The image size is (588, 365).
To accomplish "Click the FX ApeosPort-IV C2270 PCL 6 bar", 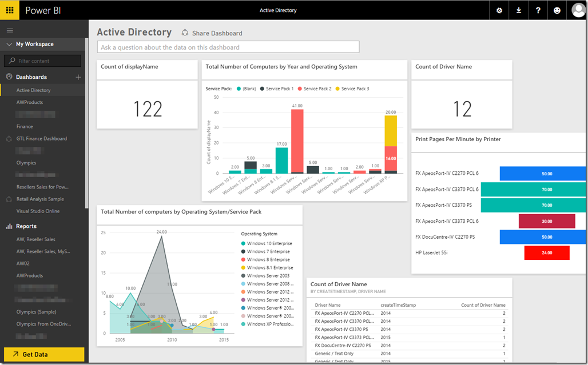I will 542,174.
